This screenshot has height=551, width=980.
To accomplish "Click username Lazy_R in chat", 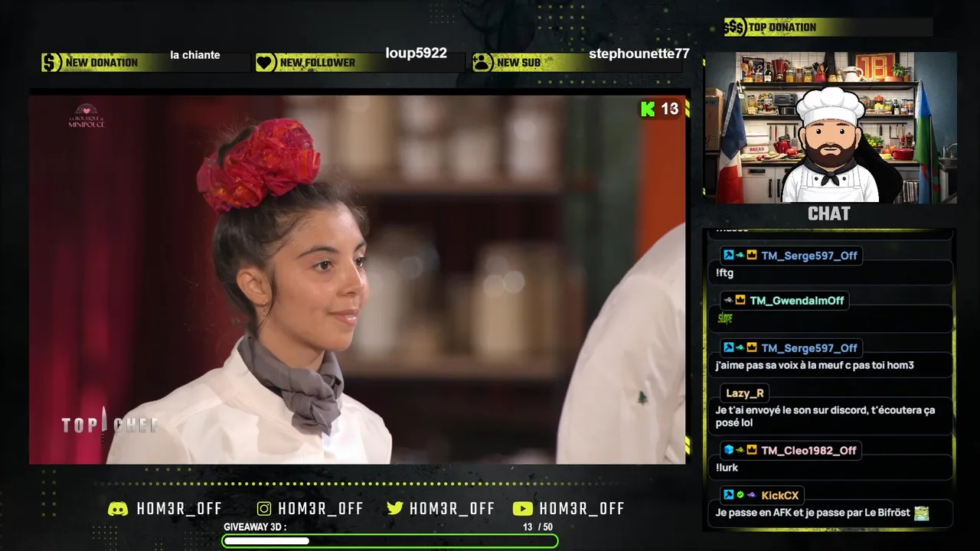I will pos(745,393).
